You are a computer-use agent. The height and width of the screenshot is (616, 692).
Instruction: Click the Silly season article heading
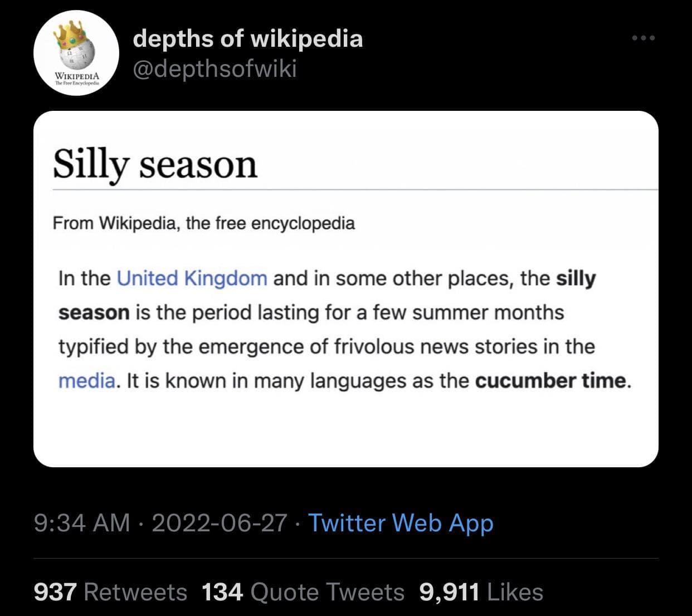(x=155, y=165)
